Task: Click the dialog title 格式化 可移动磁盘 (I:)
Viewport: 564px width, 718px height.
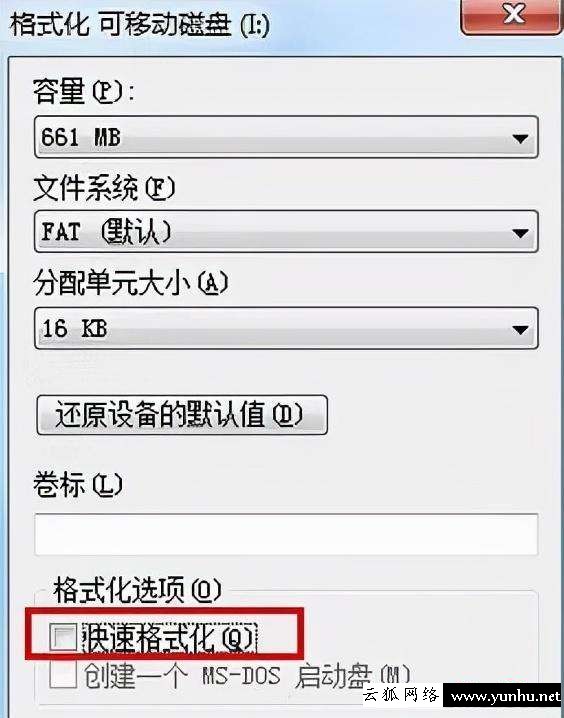Action: (140, 24)
